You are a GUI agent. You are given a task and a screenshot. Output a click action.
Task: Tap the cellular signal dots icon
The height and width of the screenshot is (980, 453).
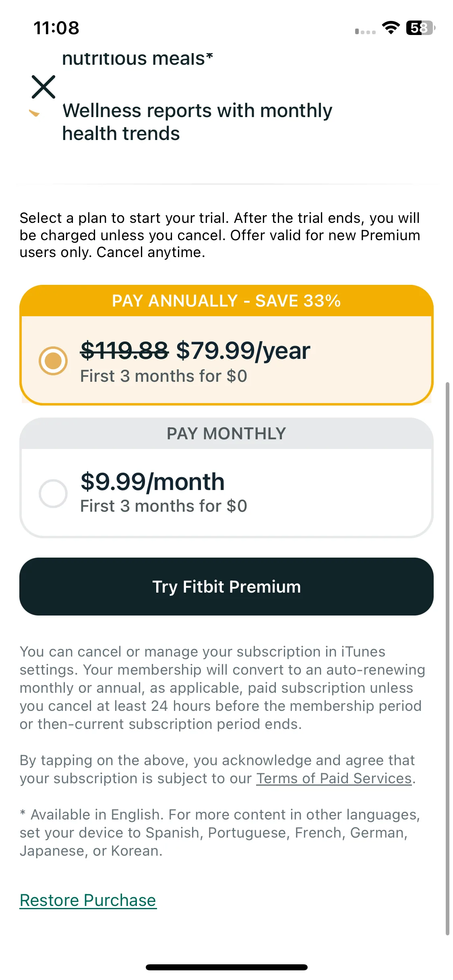click(365, 31)
